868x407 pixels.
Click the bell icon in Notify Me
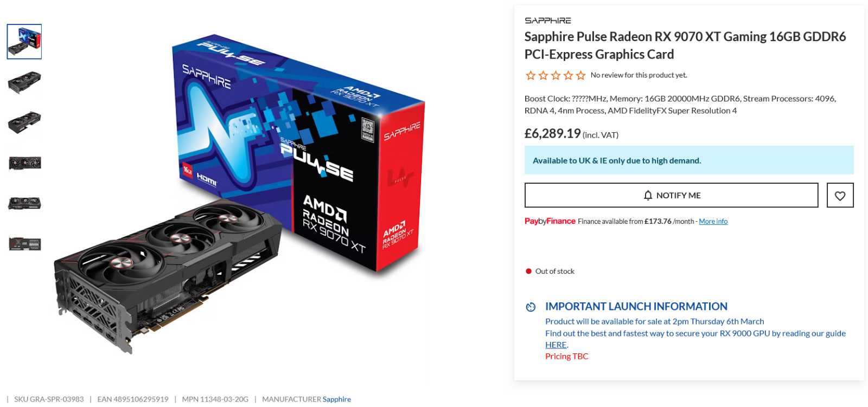(x=648, y=195)
